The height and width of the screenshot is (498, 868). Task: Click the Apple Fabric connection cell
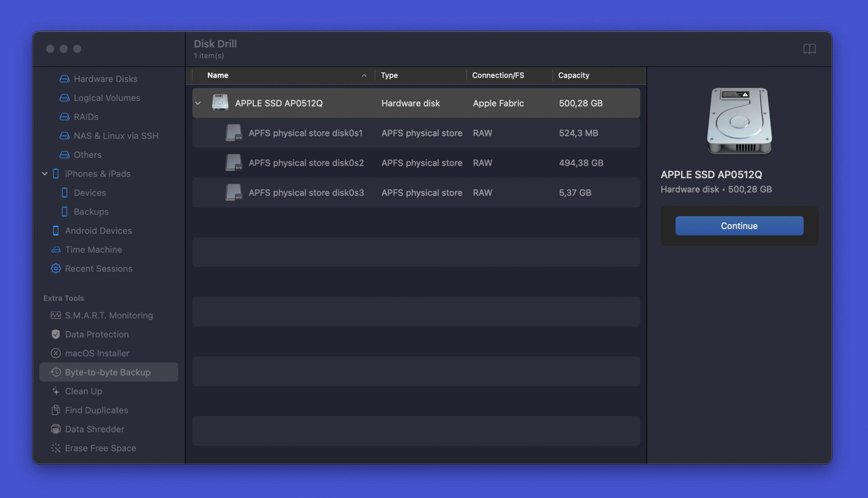(x=498, y=103)
